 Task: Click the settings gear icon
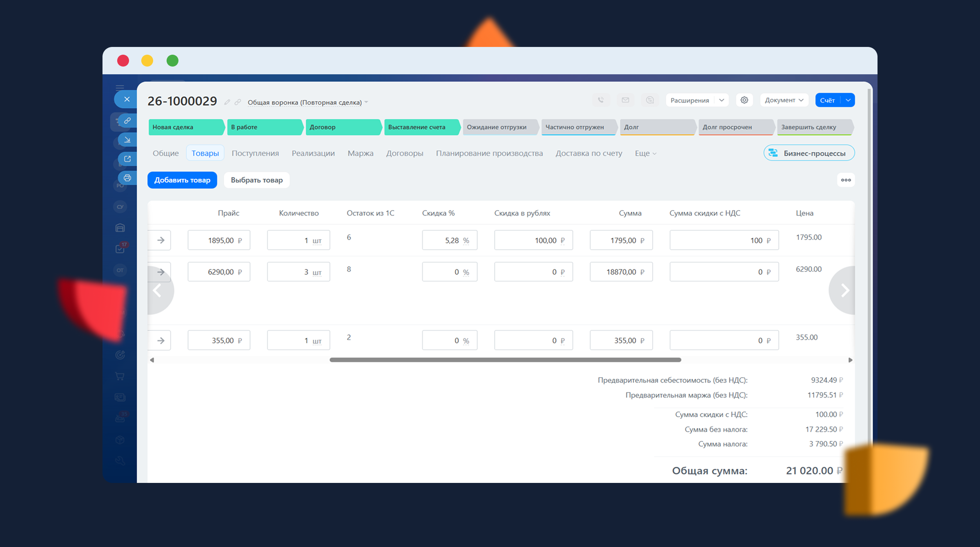pyautogui.click(x=744, y=100)
